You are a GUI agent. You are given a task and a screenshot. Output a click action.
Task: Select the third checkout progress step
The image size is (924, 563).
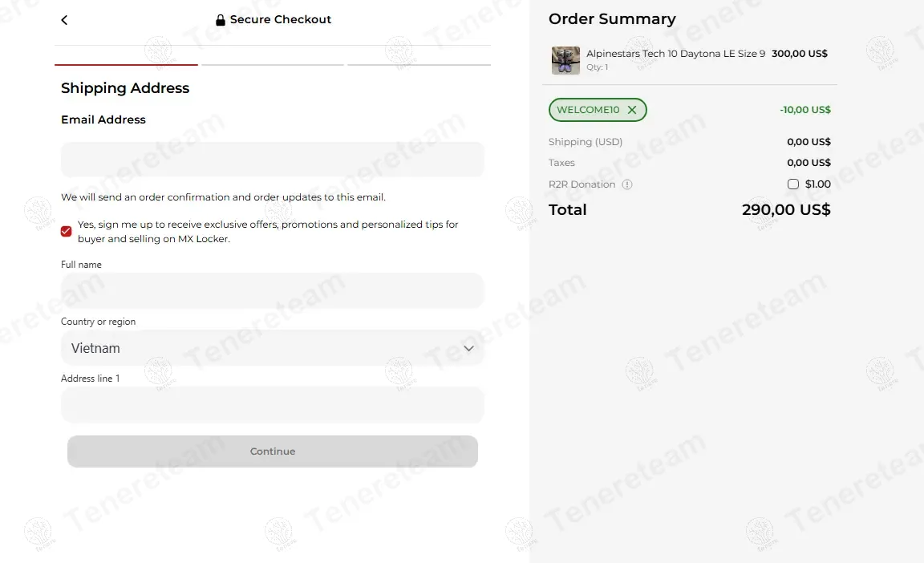(419, 64)
